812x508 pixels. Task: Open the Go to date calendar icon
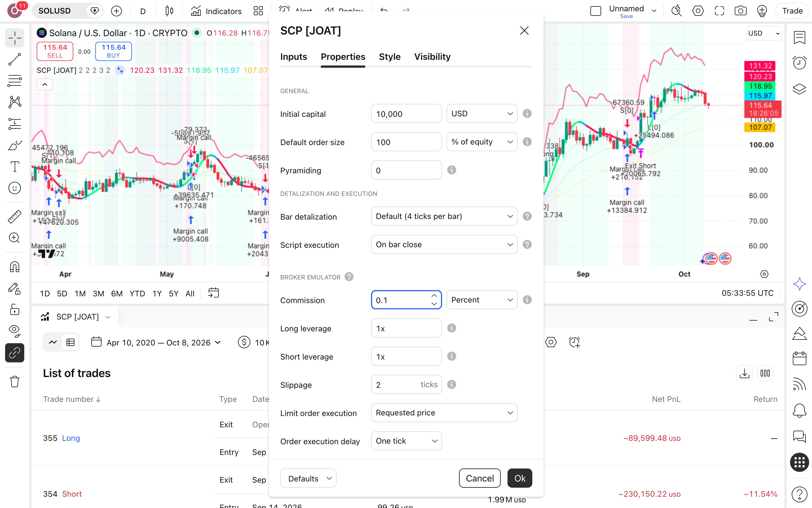213,293
